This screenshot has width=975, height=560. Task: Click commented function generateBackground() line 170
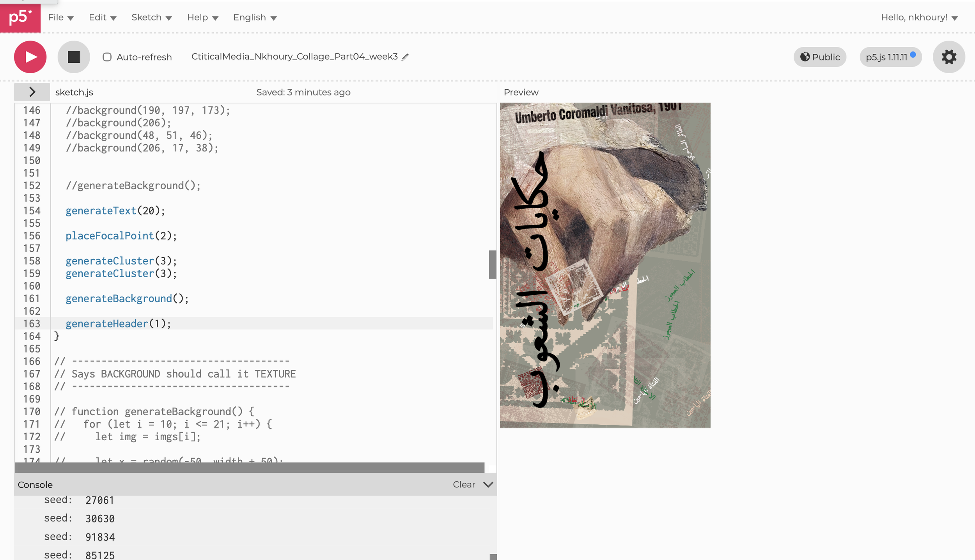click(x=154, y=411)
